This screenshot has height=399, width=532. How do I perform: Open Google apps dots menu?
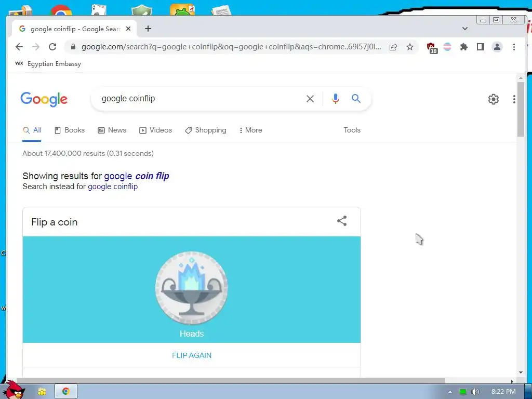pyautogui.click(x=514, y=99)
